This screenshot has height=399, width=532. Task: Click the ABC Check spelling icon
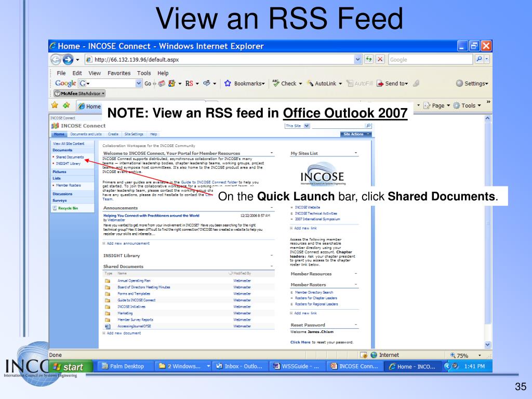coord(276,83)
